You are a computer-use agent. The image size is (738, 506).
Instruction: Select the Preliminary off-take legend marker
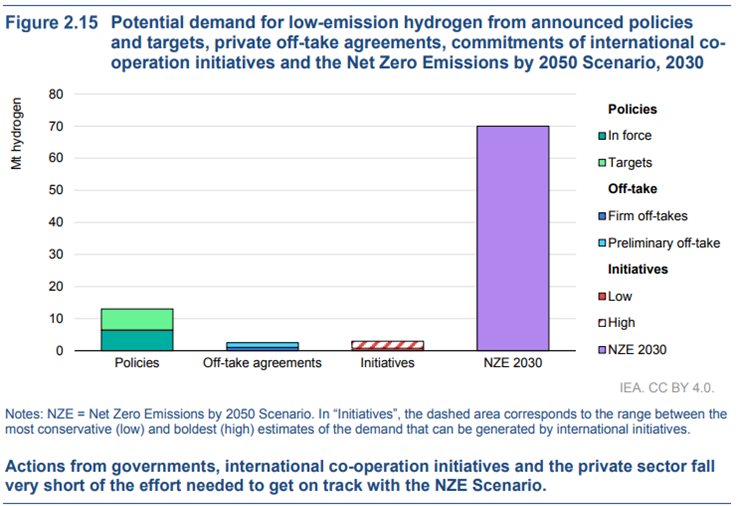click(602, 243)
